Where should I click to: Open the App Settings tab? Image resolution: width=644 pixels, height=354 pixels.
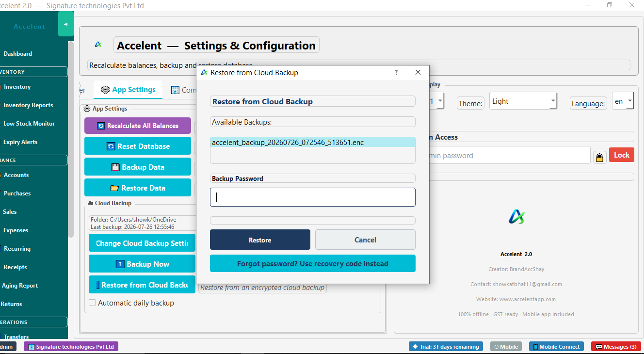click(128, 90)
